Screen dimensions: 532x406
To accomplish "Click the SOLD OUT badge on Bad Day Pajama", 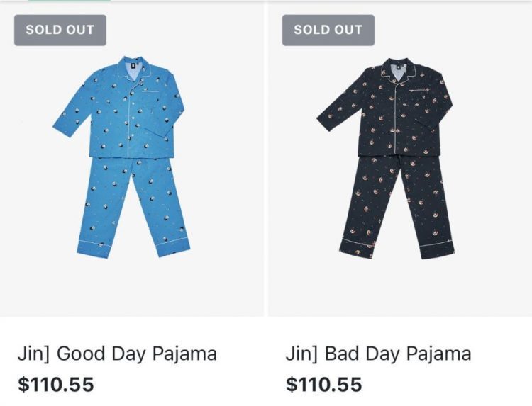I will click(x=328, y=30).
